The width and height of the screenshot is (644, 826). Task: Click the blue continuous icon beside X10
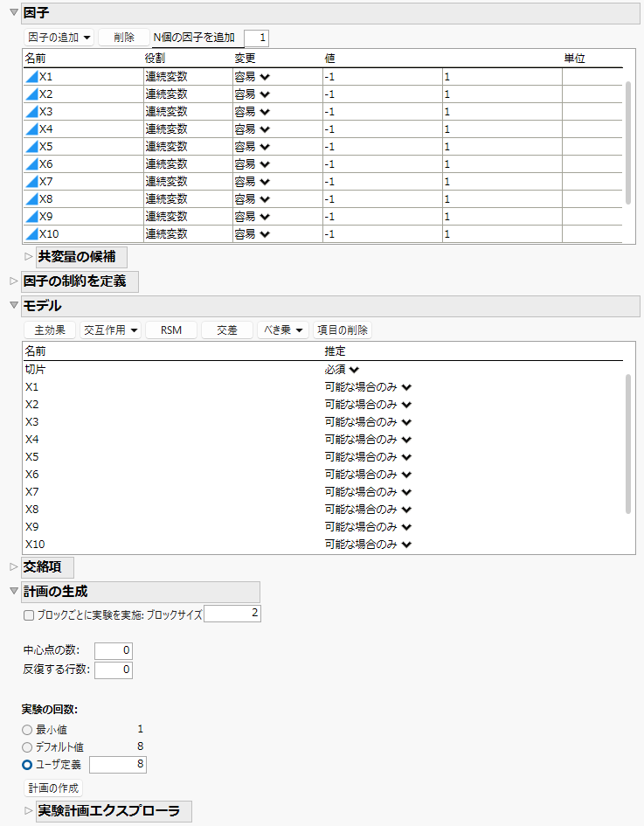31,233
